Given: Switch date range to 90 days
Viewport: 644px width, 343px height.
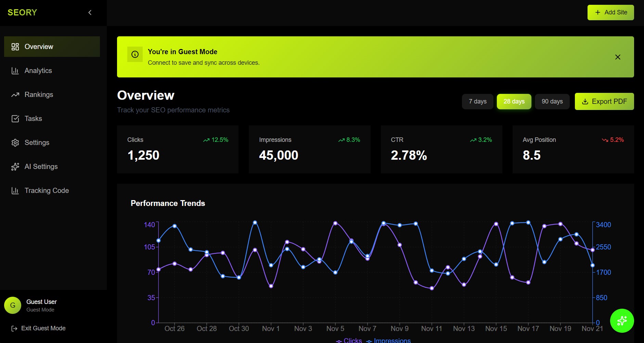Looking at the screenshot, I should tap(552, 101).
